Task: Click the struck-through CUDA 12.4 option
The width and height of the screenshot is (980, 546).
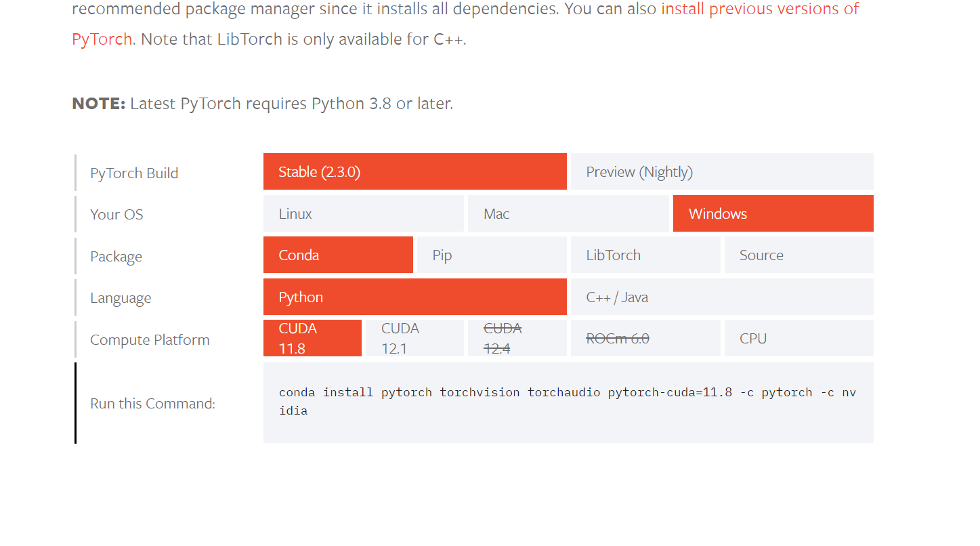Action: pyautogui.click(x=517, y=338)
